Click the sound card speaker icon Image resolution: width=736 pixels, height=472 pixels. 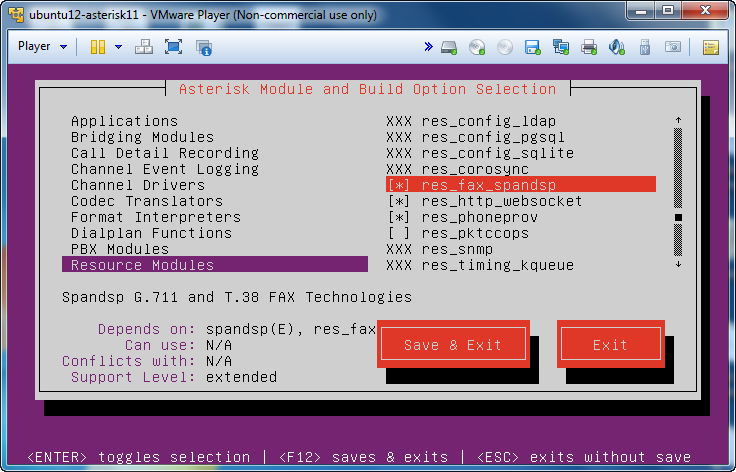pos(617,47)
